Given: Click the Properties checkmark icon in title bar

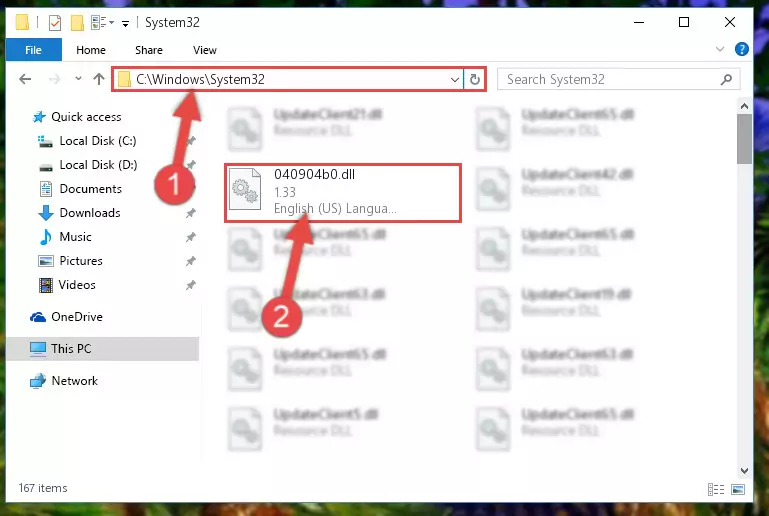Looking at the screenshot, I should (55, 23).
